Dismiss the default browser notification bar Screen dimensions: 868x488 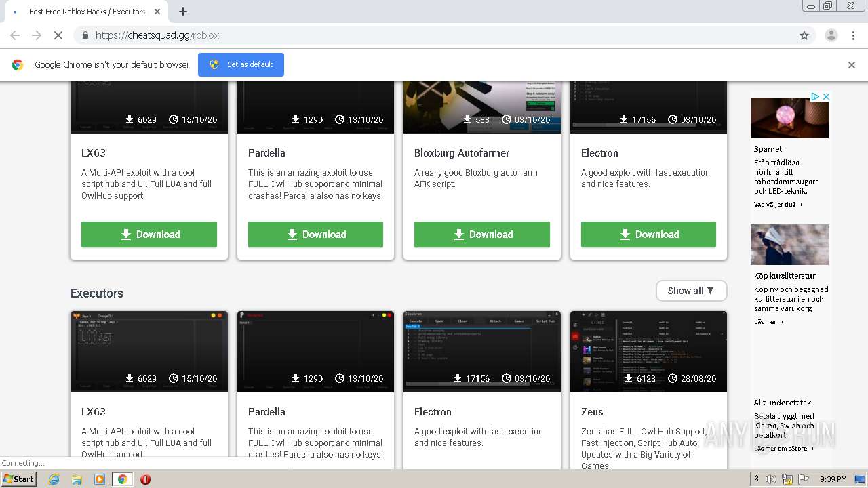tap(852, 65)
